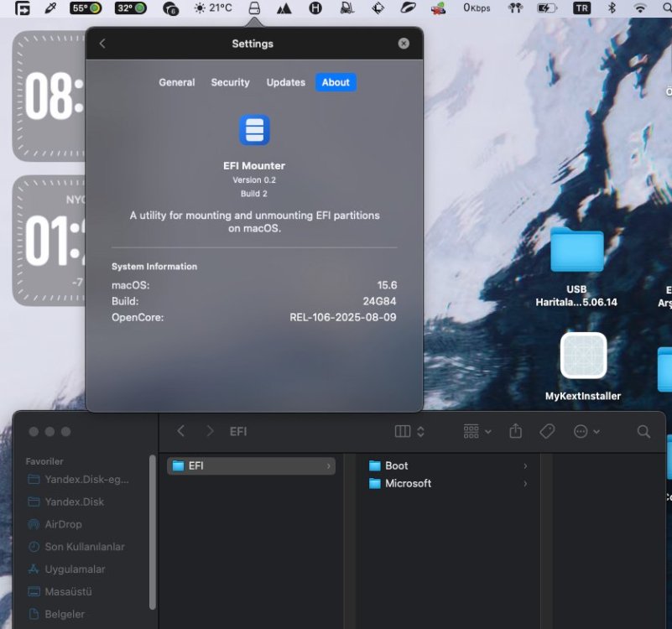Switch to the General tab
The height and width of the screenshot is (629, 672).
176,82
